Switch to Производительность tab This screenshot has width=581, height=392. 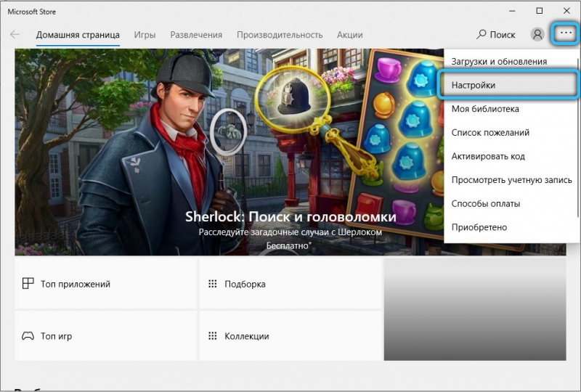[280, 35]
